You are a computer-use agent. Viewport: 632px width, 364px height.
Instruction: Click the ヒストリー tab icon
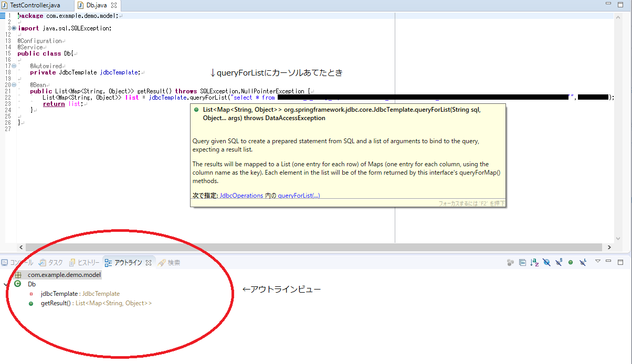tap(73, 262)
